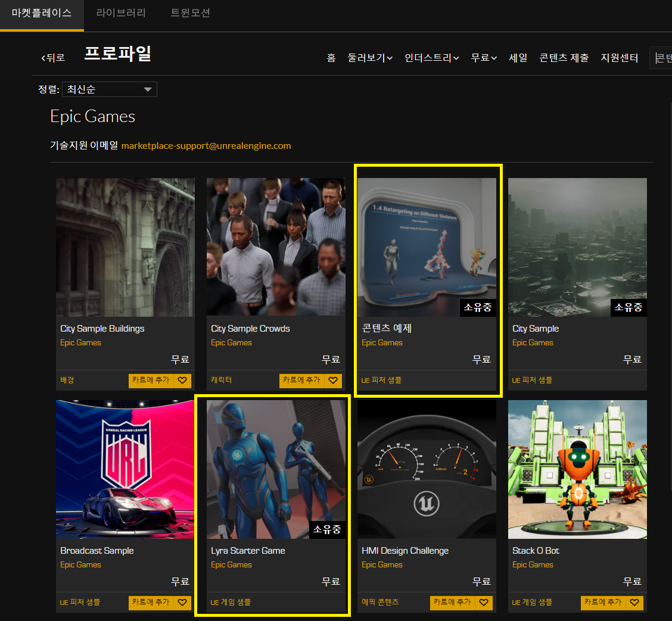The image size is (672, 621).
Task: Expand the 둘러보기 menu
Action: 370,58
